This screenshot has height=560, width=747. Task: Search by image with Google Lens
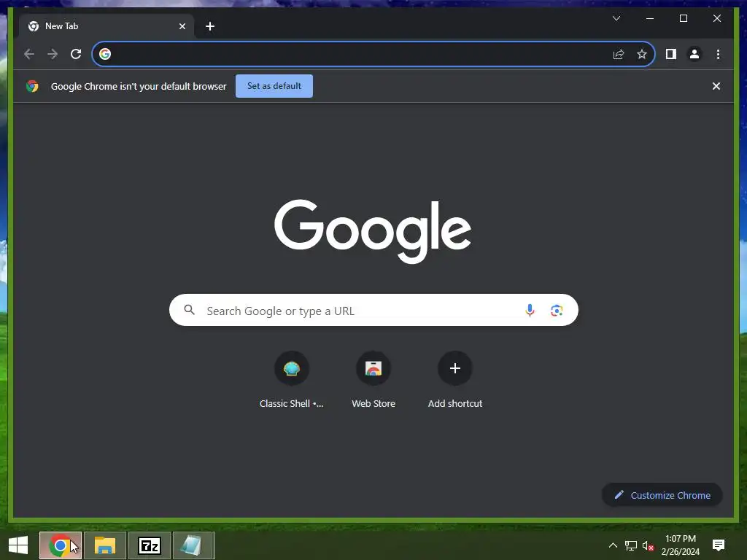[x=557, y=311]
